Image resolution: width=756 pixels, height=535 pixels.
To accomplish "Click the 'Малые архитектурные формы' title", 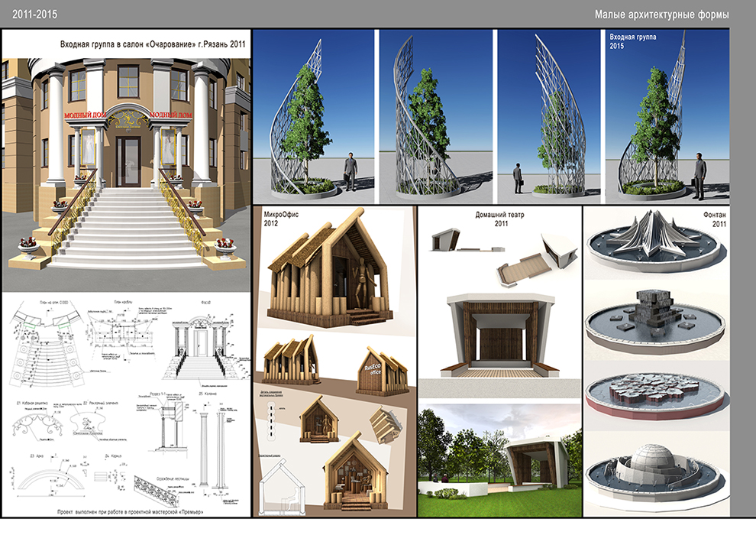I will click(x=661, y=15).
